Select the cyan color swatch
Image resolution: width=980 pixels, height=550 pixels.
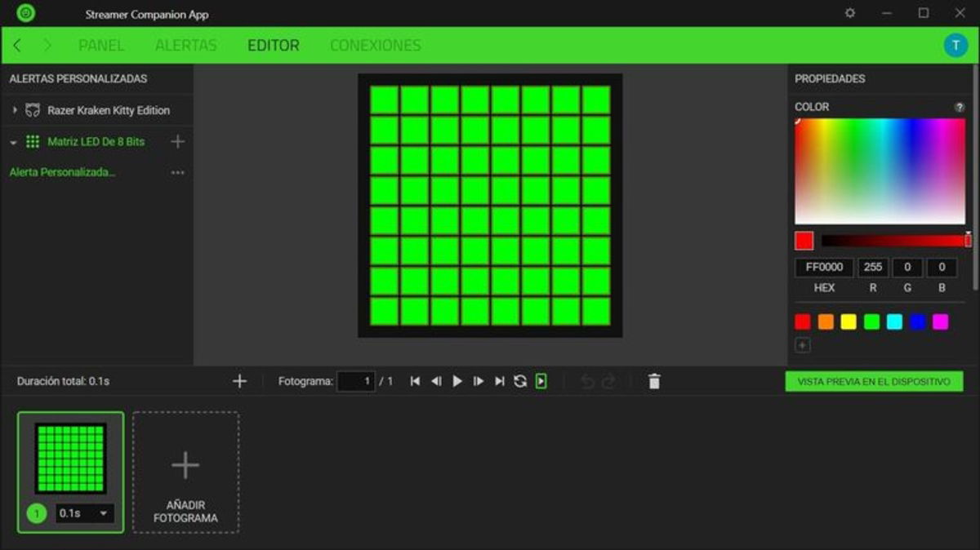point(893,321)
